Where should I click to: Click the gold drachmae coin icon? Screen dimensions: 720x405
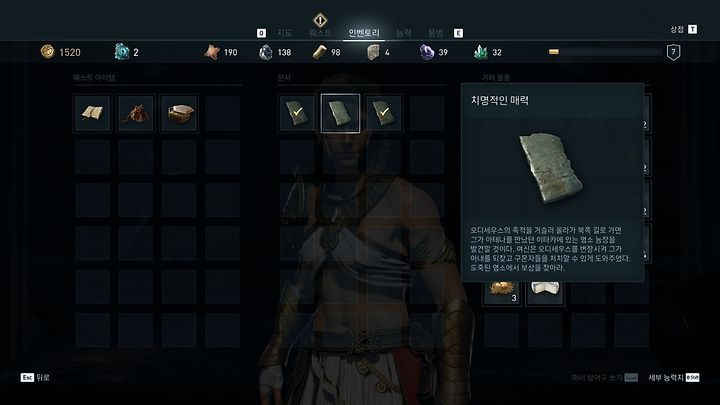(x=47, y=51)
